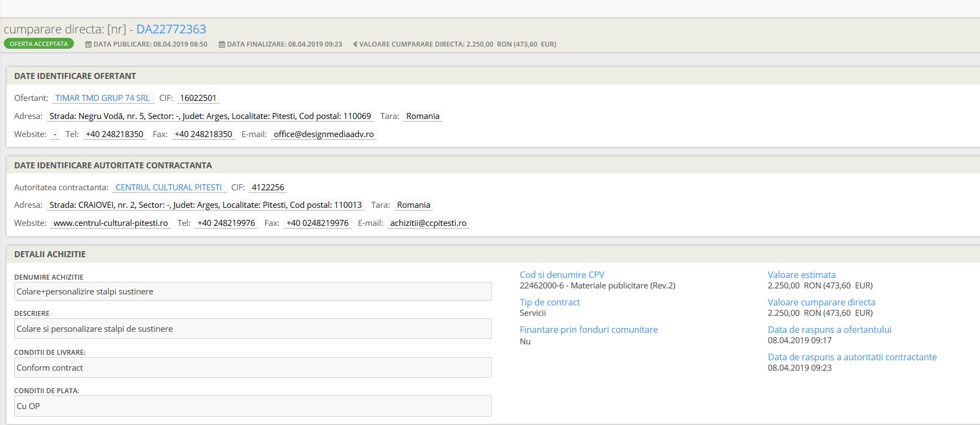The image size is (980, 425).
Task: Click the Finantare prin fonduri comunitare label
Action: pos(589,330)
